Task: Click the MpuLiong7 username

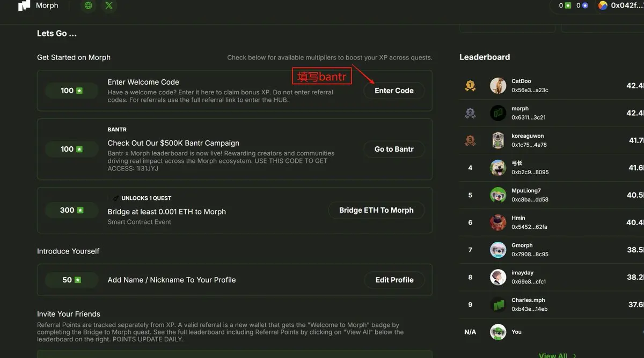Action: (526, 191)
